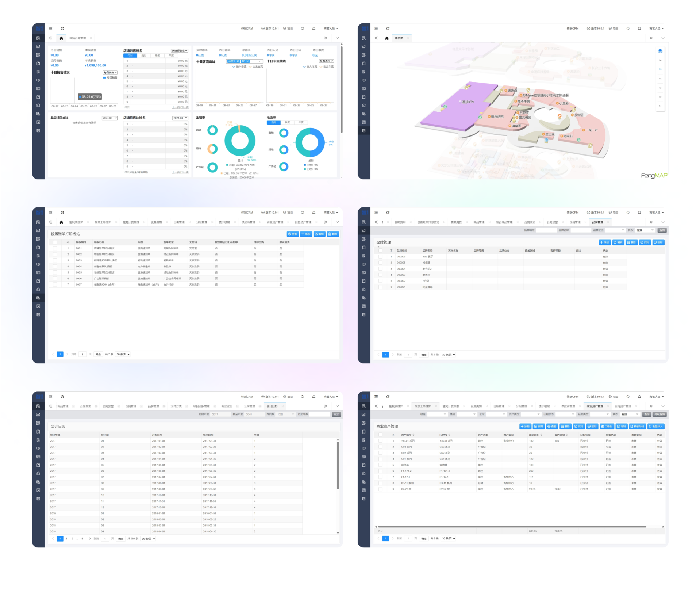The height and width of the screenshot is (592, 700).
Task: Click the dashboard panel vertical scrollbar
Action: 341,89
